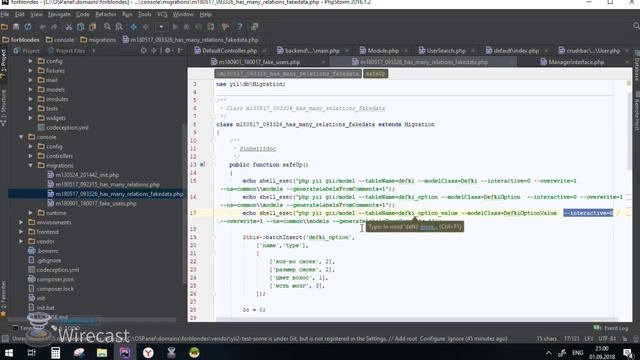
Task: Click the Open folder toolbar icon
Action: point(4,27)
